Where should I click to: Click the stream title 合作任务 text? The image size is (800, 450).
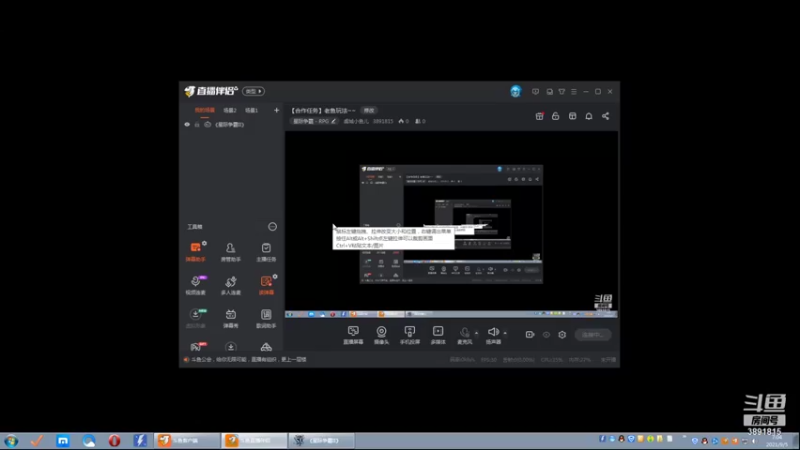point(322,110)
